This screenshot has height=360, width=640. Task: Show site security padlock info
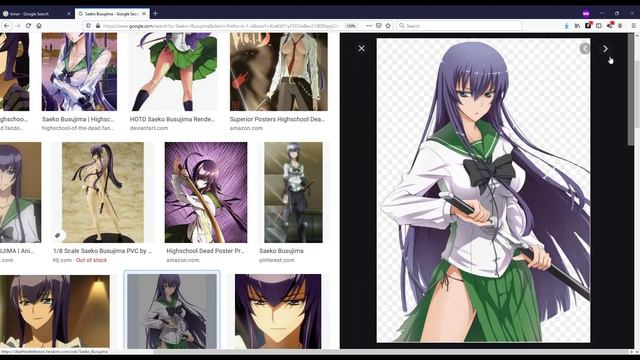pyautogui.click(x=98, y=26)
